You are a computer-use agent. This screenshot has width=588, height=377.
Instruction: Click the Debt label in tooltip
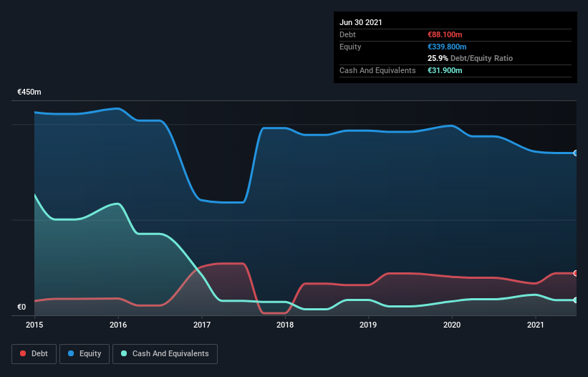pyautogui.click(x=347, y=34)
